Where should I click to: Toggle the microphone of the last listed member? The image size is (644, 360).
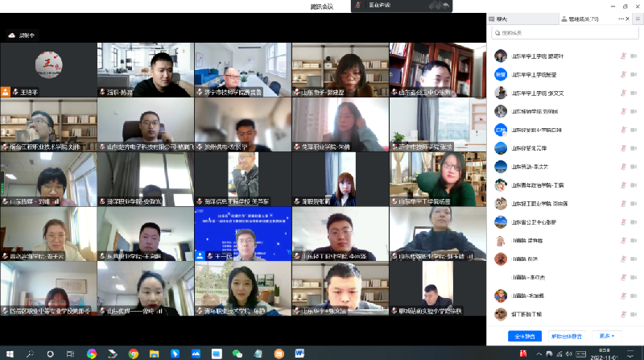pyautogui.click(x=622, y=313)
